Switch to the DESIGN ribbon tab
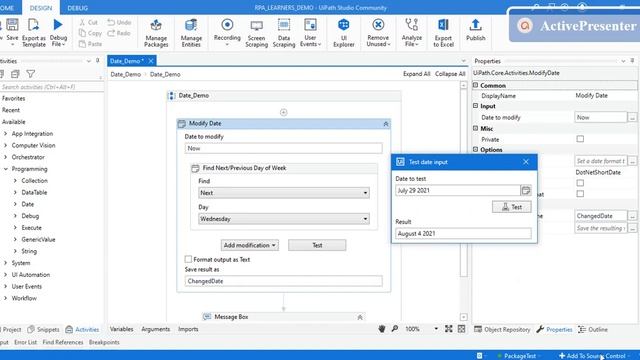640x360 pixels. pyautogui.click(x=41, y=8)
